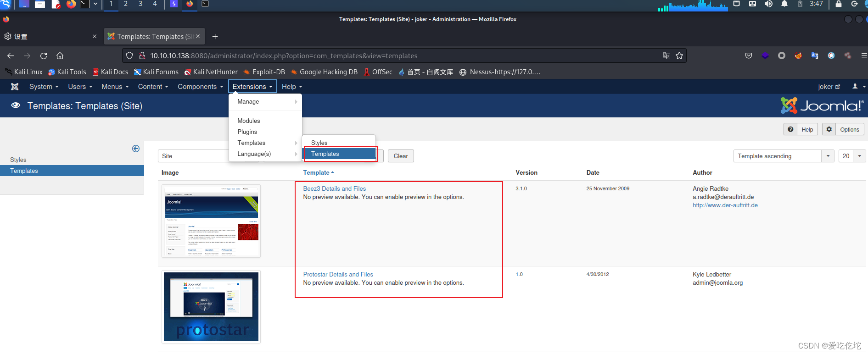Click the Clear filter button
The image size is (868, 354).
401,156
